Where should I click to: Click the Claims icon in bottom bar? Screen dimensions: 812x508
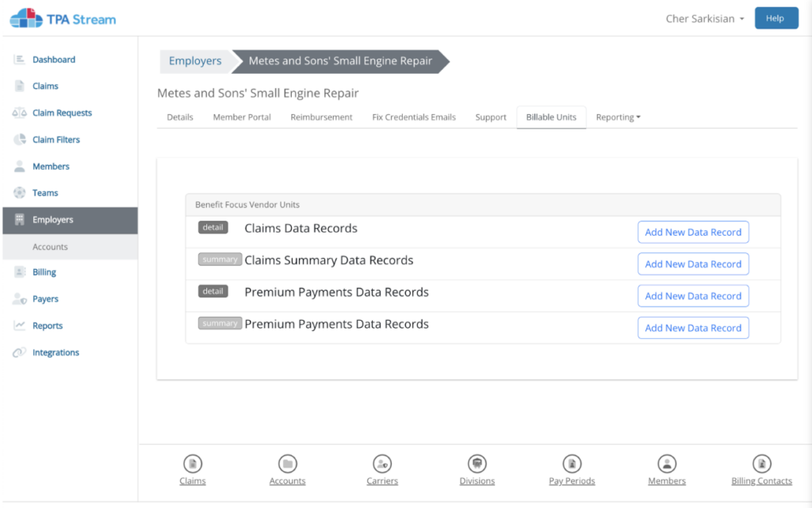(192, 464)
